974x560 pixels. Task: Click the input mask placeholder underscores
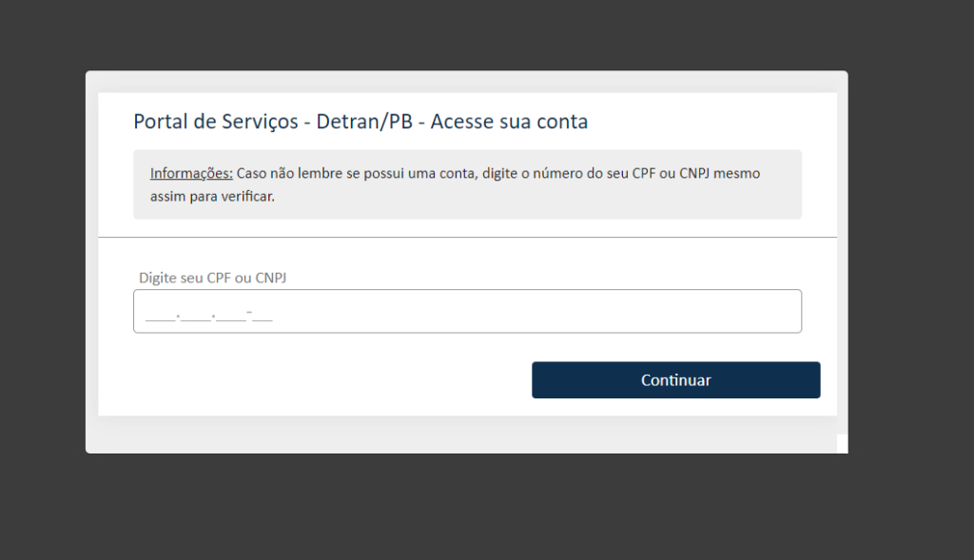point(209,314)
